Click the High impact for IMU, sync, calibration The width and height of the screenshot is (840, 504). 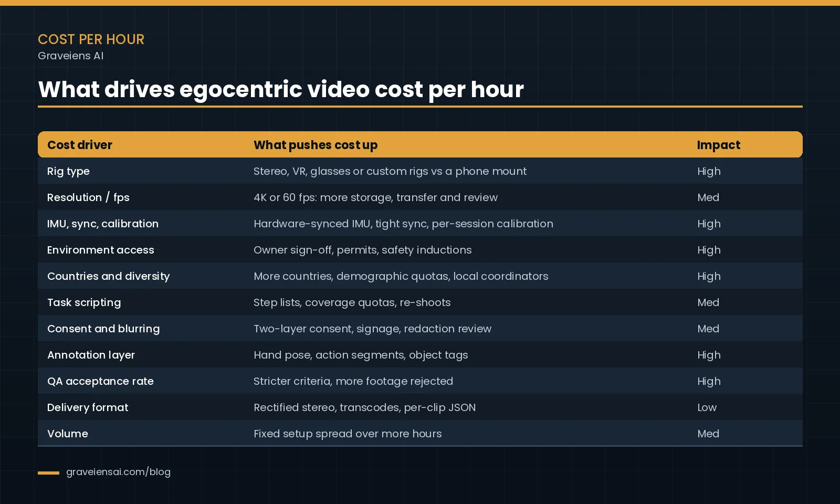coord(709,224)
